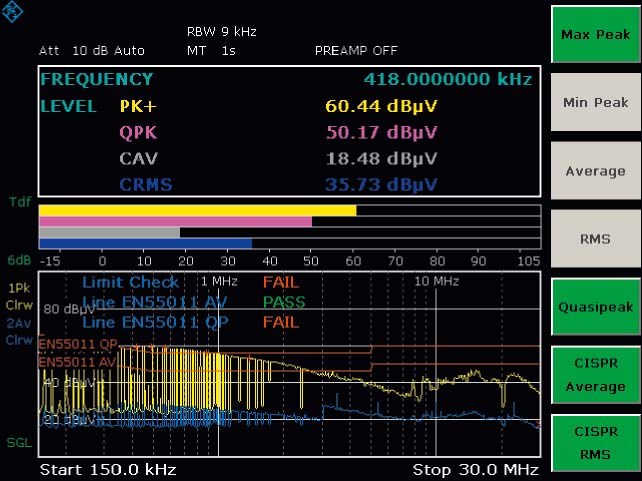Click the SGL sweep mode indicator

coord(19,443)
